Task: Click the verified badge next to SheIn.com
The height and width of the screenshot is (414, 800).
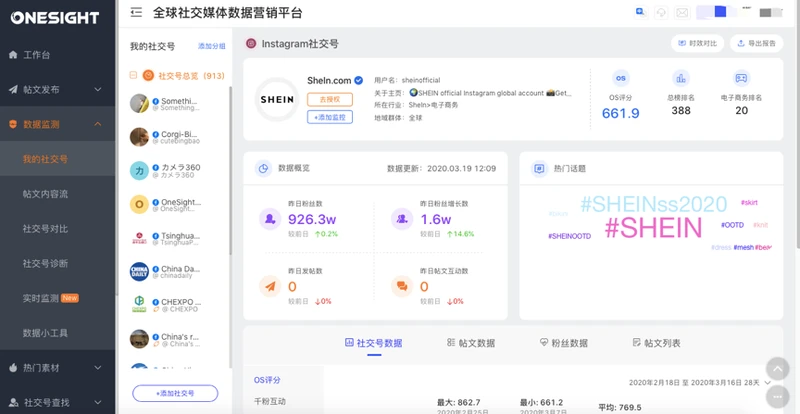Action: point(359,80)
